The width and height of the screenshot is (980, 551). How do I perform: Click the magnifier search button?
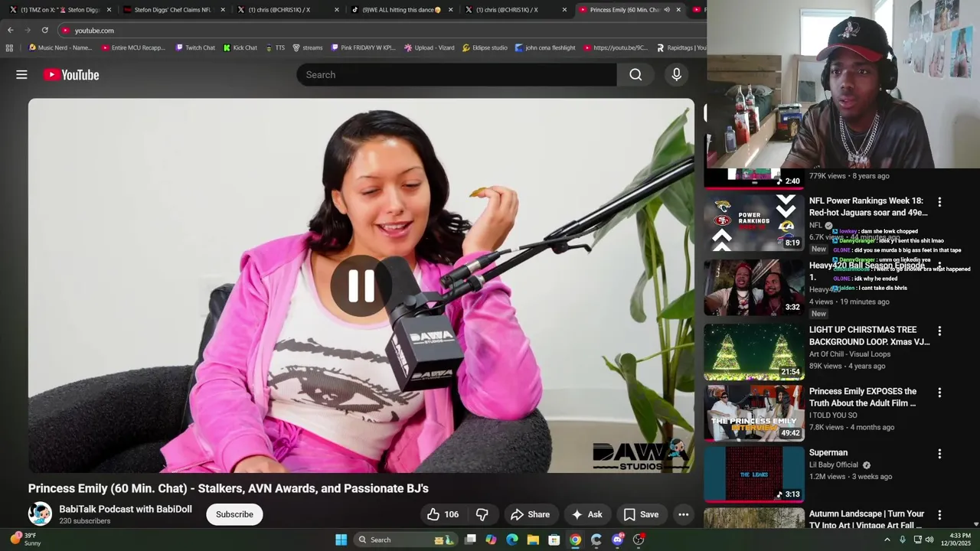pos(635,74)
